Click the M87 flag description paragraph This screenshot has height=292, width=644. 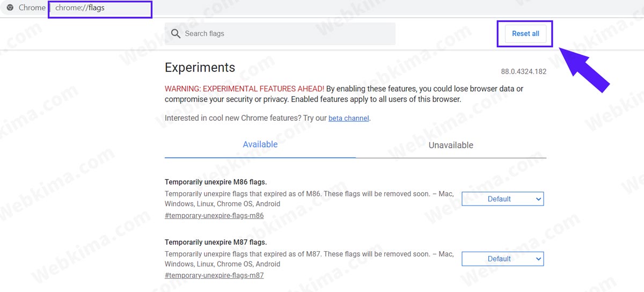(309, 259)
